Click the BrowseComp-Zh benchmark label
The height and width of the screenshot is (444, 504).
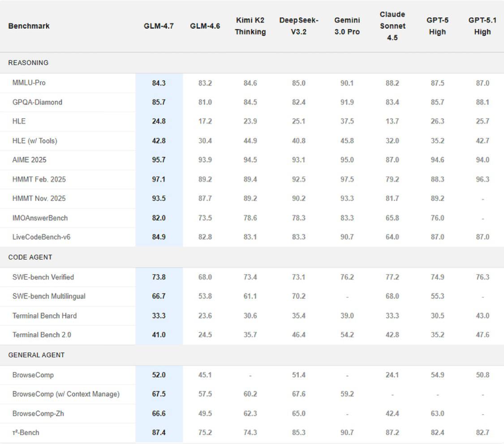(x=38, y=414)
